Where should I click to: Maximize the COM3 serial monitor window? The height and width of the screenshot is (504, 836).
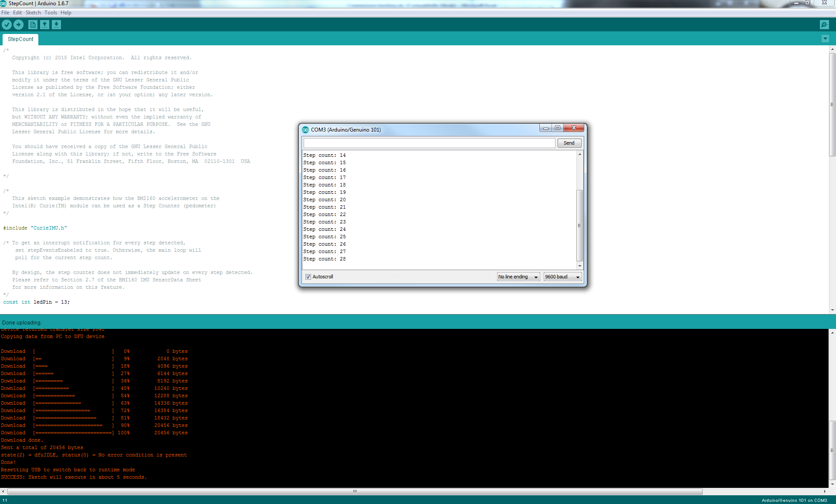click(x=557, y=128)
